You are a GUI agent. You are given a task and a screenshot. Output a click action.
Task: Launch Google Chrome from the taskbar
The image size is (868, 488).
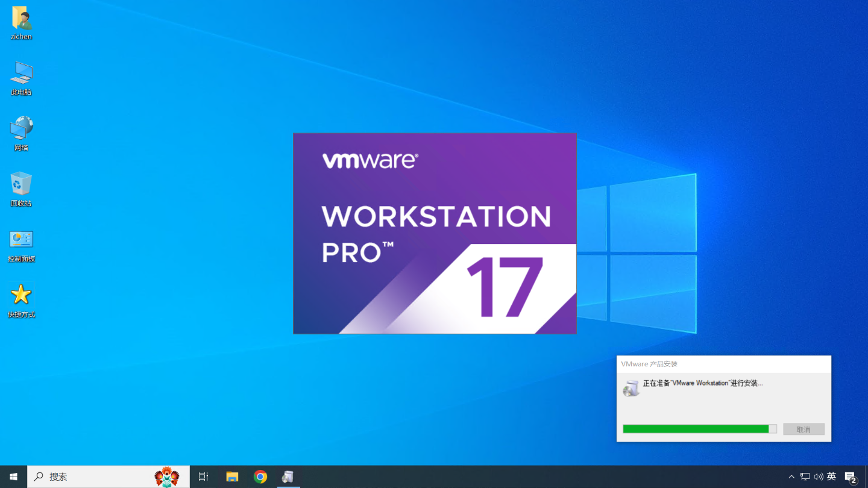click(260, 477)
